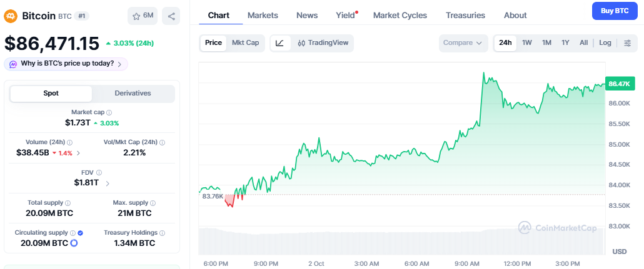
Task: Open the About tab
Action: tap(515, 16)
